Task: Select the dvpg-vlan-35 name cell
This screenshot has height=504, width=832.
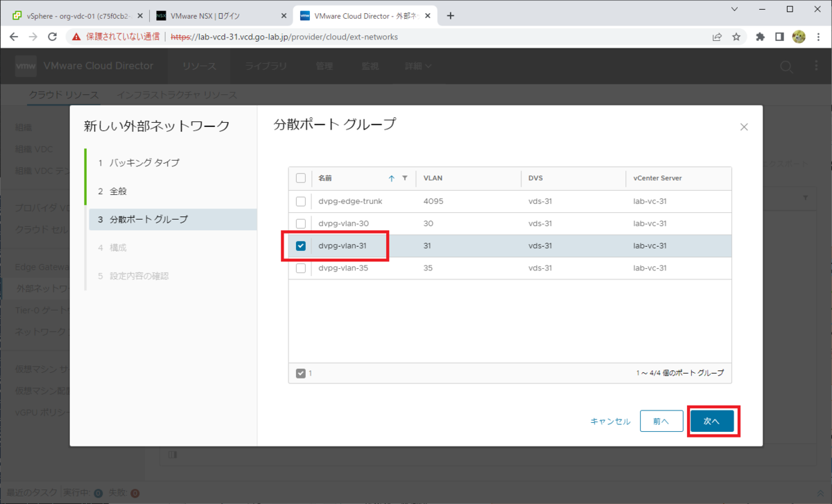Action: 343,268
